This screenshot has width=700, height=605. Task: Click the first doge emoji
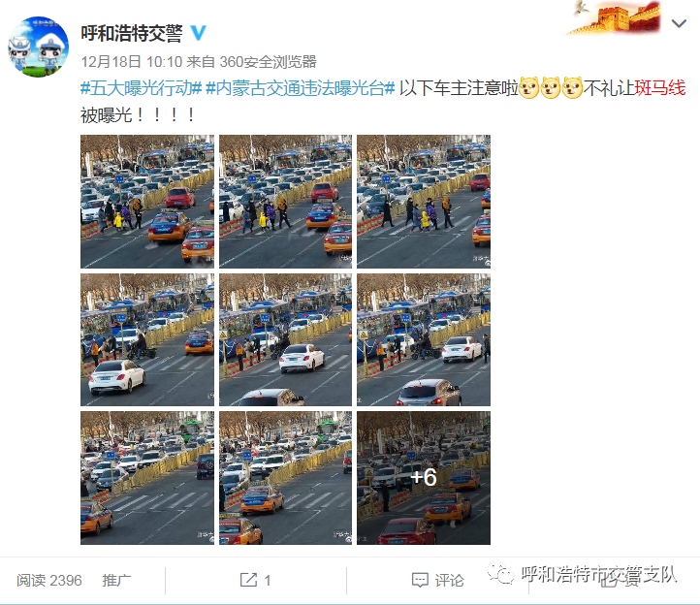[x=529, y=87]
